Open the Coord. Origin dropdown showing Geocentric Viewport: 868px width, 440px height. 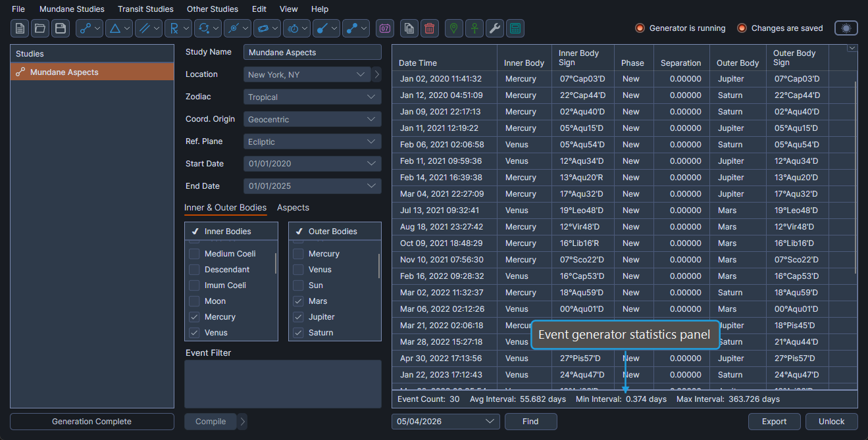pos(313,120)
